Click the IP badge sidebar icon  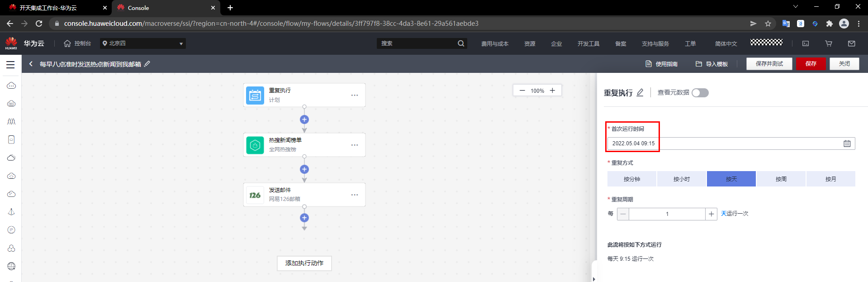pyautogui.click(x=11, y=230)
